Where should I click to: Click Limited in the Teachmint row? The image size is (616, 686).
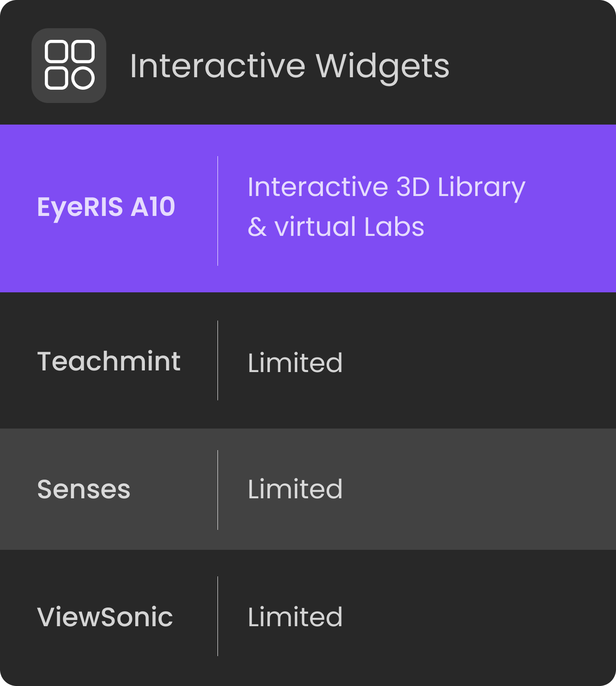[x=295, y=363]
